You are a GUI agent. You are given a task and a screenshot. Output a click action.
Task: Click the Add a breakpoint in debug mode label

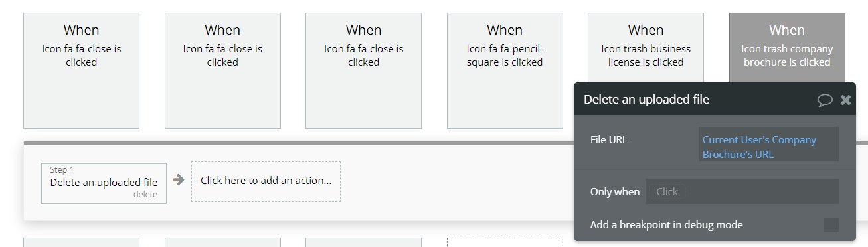click(x=667, y=225)
